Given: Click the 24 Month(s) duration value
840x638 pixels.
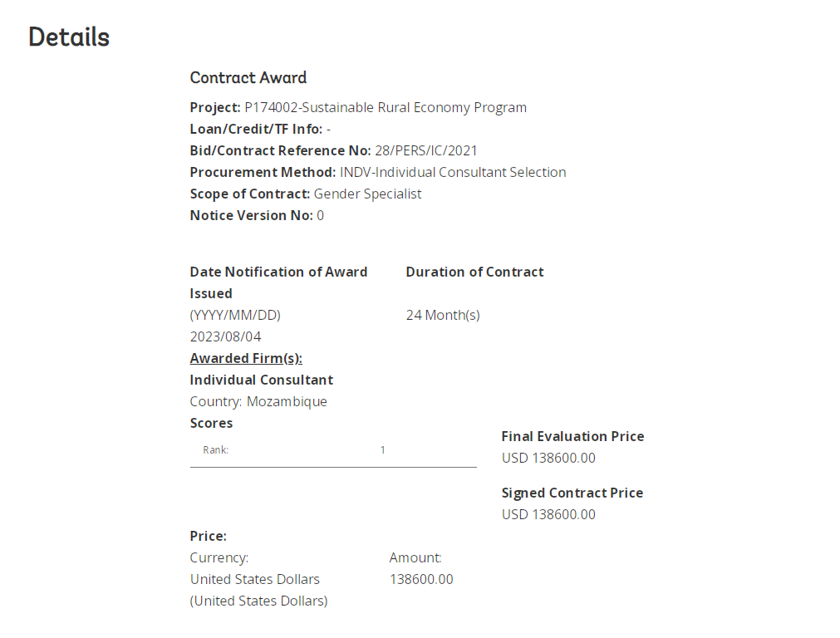Looking at the screenshot, I should 443,315.
